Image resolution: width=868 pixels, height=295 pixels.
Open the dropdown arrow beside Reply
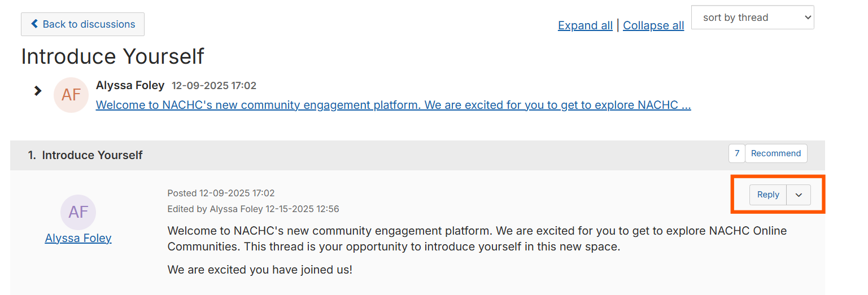pyautogui.click(x=799, y=195)
